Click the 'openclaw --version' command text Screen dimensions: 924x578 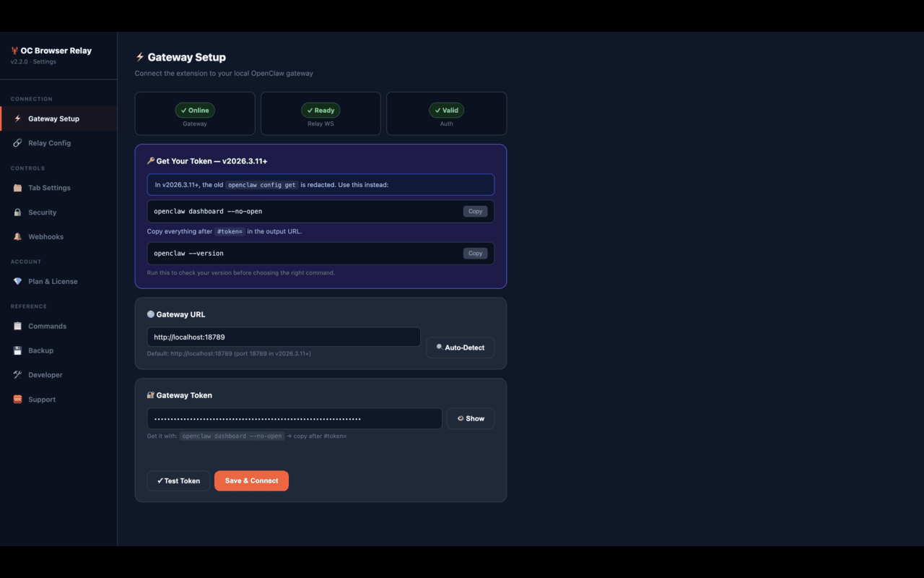(x=188, y=254)
